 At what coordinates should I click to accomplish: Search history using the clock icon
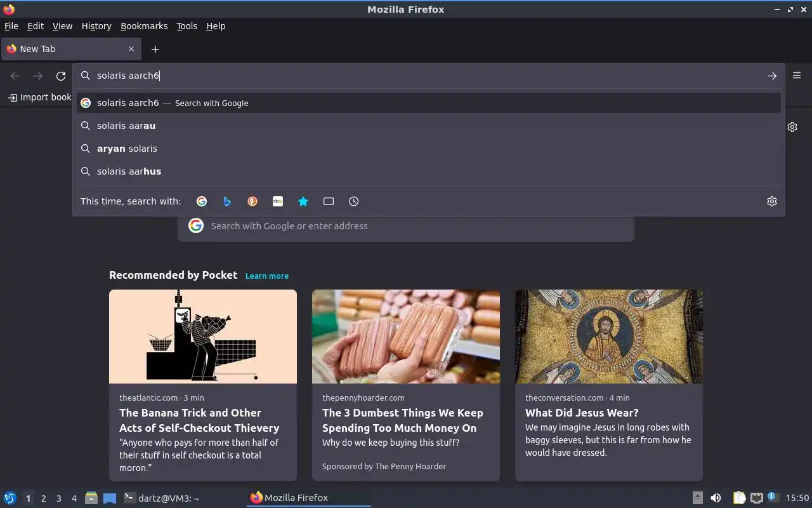[x=354, y=201]
